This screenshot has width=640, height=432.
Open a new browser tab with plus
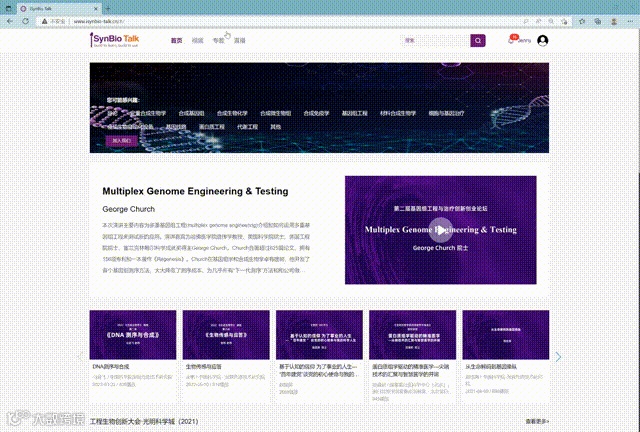(108, 8)
